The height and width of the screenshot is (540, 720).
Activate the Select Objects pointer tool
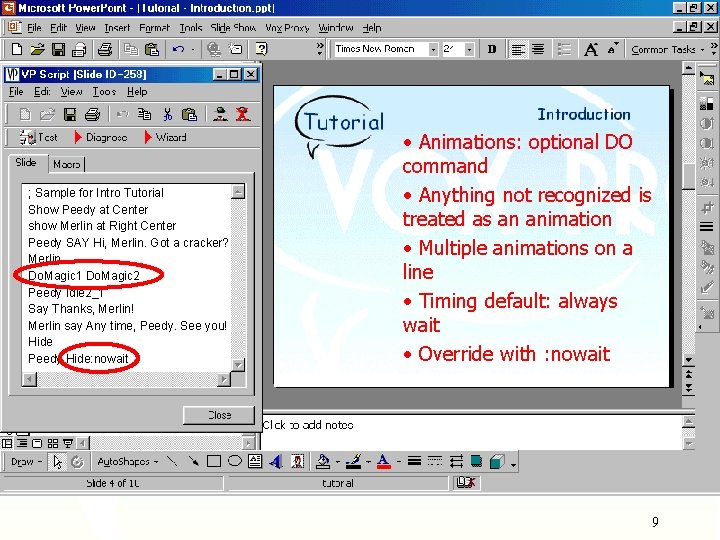coord(57,461)
